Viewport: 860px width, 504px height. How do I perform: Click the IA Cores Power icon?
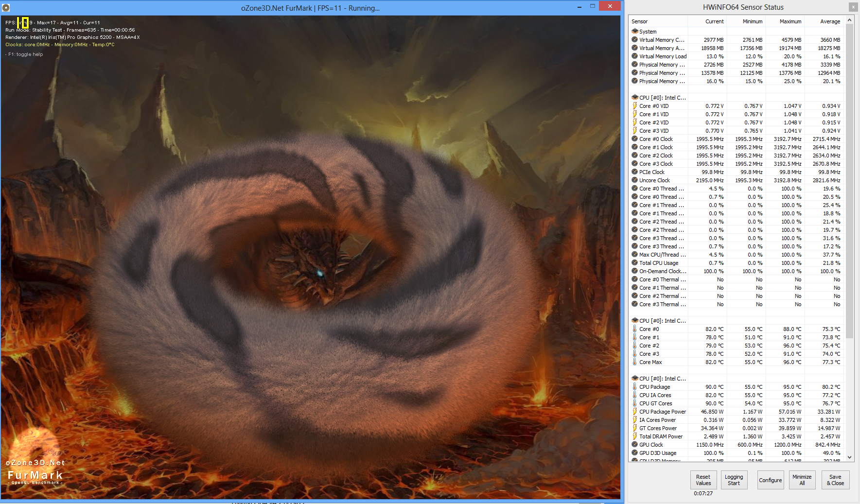634,419
